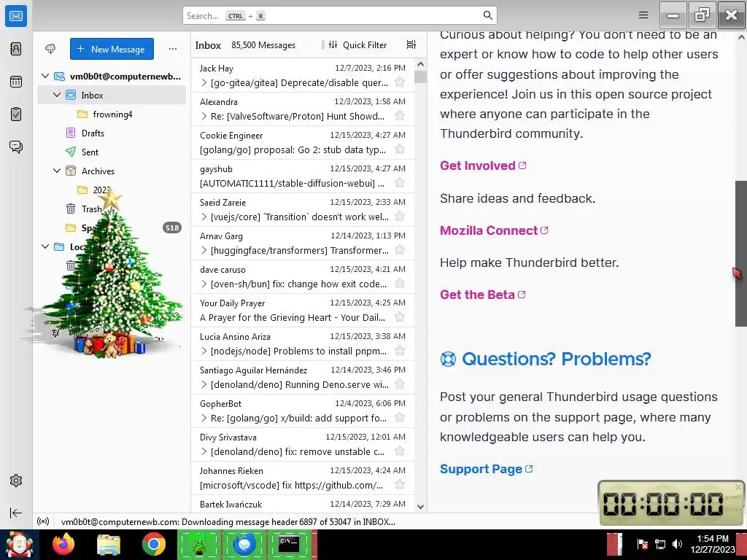The width and height of the screenshot is (747, 560).
Task: Star the Saeid Zareie message
Action: coord(400,217)
